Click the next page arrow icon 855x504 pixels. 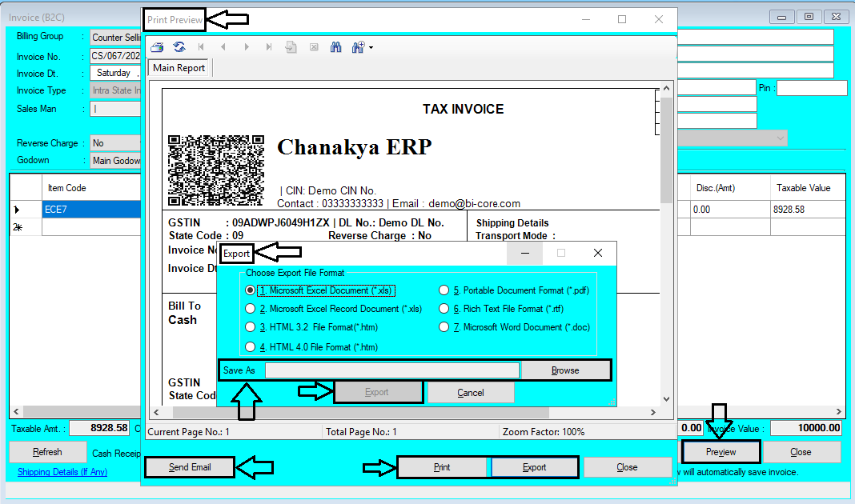click(x=247, y=47)
